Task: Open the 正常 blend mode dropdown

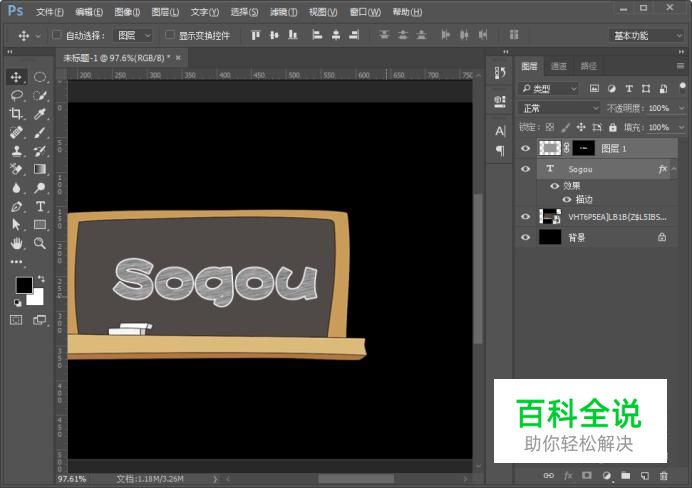Action: point(559,108)
